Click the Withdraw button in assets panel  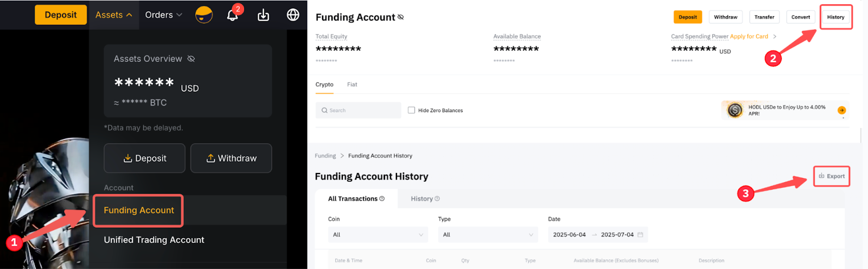pyautogui.click(x=231, y=158)
